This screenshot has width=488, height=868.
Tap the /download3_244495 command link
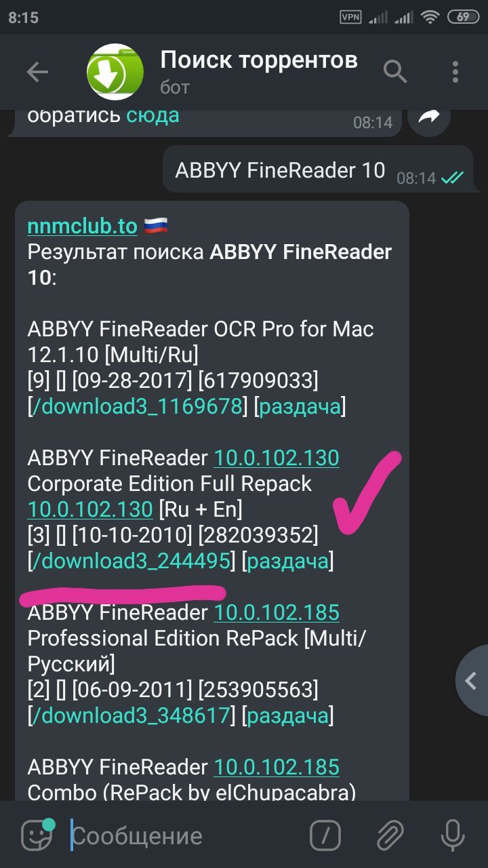click(132, 561)
